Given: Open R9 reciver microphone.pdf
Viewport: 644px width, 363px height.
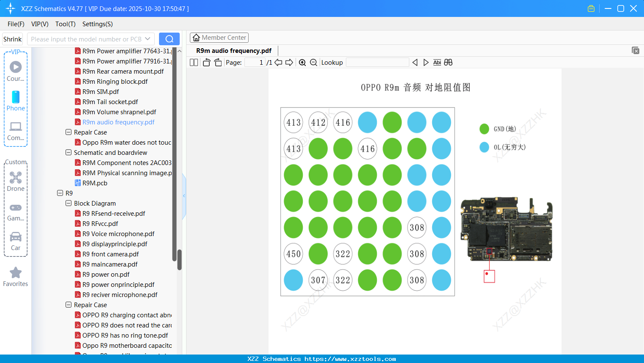Looking at the screenshot, I should [x=120, y=294].
